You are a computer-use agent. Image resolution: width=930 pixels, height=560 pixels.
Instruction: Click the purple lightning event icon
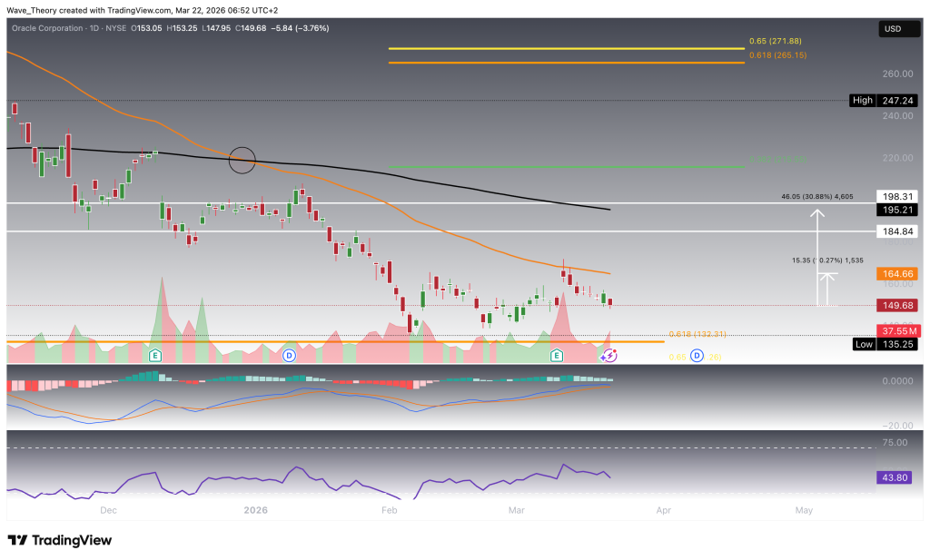(x=607, y=357)
